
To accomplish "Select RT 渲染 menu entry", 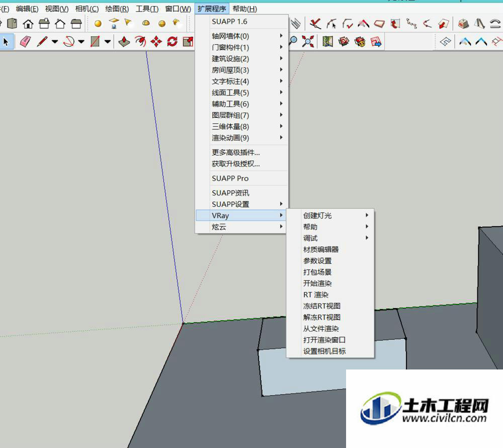I will click(x=330, y=294).
